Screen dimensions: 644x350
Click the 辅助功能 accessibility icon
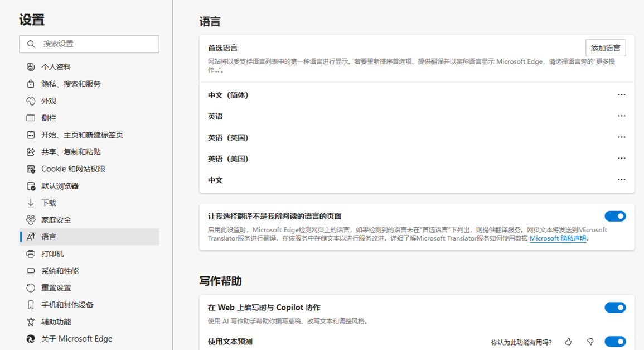(31, 322)
